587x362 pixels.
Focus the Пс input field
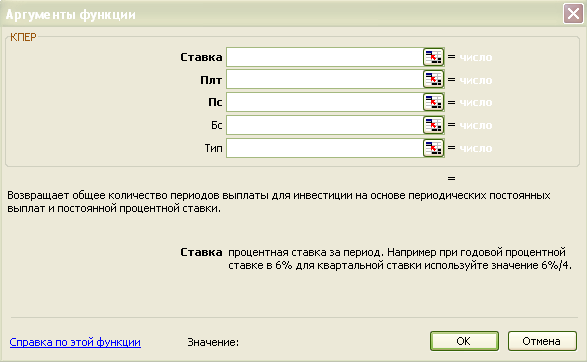coord(325,102)
